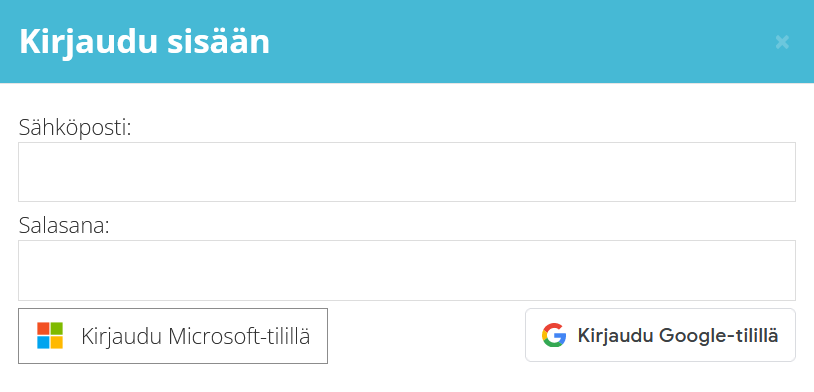This screenshot has height=392, width=814.
Task: Click the multicolored G icon
Action: [x=554, y=335]
